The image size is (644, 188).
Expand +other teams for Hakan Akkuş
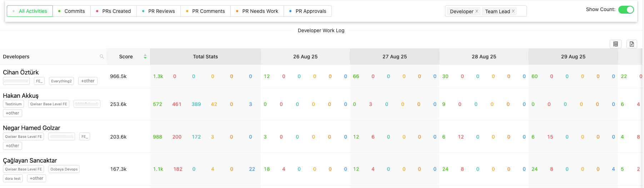point(13,113)
